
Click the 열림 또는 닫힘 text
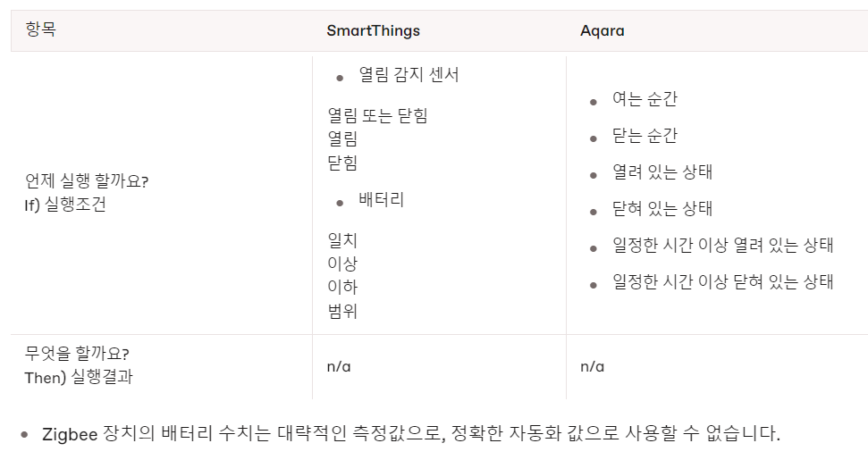[x=377, y=115]
